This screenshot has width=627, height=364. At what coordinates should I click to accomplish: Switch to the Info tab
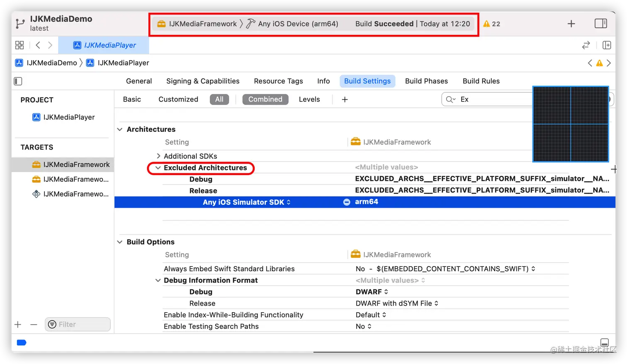[323, 81]
